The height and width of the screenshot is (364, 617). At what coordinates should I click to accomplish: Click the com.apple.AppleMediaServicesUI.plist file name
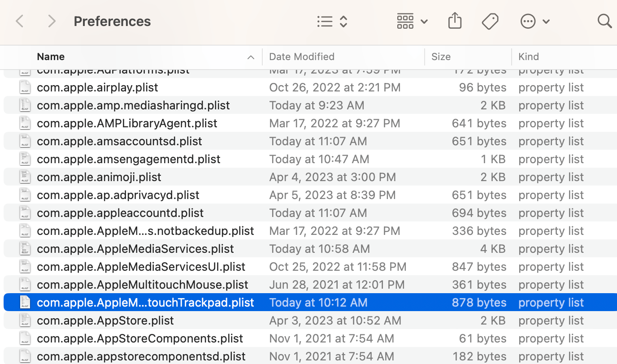point(141,267)
